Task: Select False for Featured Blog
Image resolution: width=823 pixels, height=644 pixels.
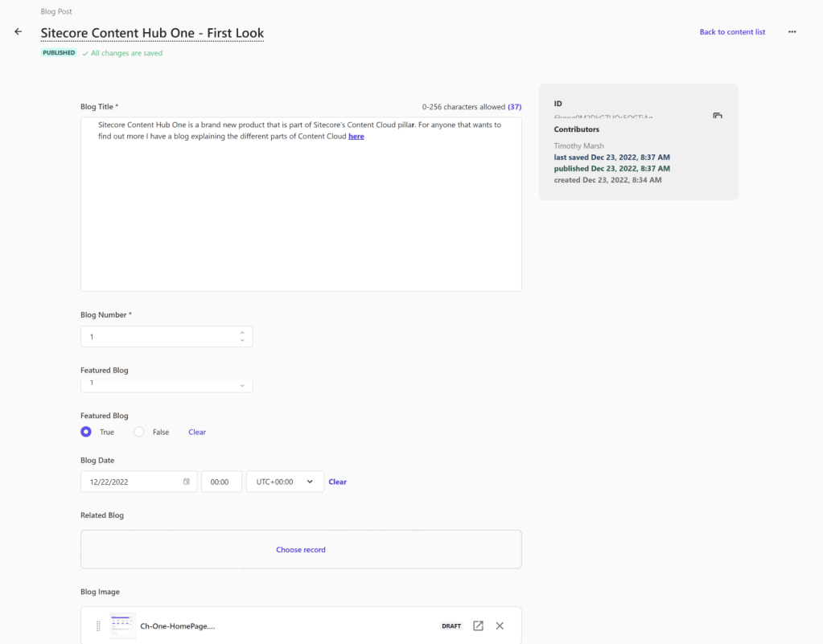Action: (x=139, y=432)
